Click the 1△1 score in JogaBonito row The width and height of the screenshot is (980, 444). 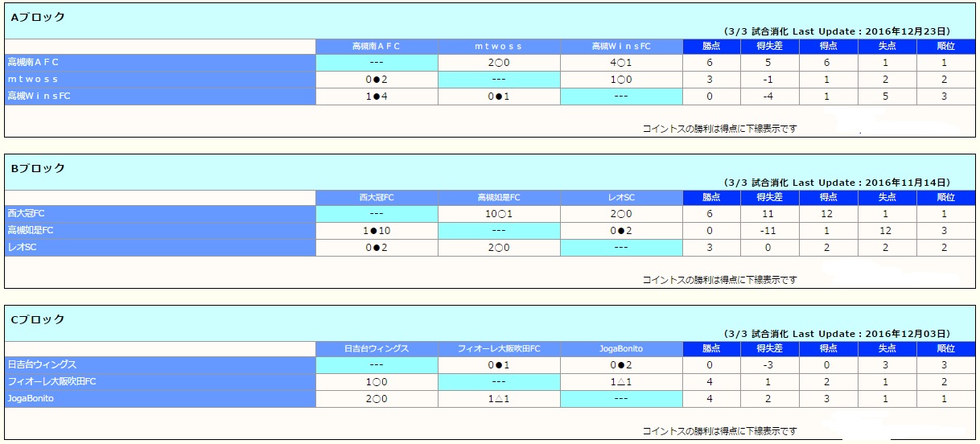(x=499, y=399)
